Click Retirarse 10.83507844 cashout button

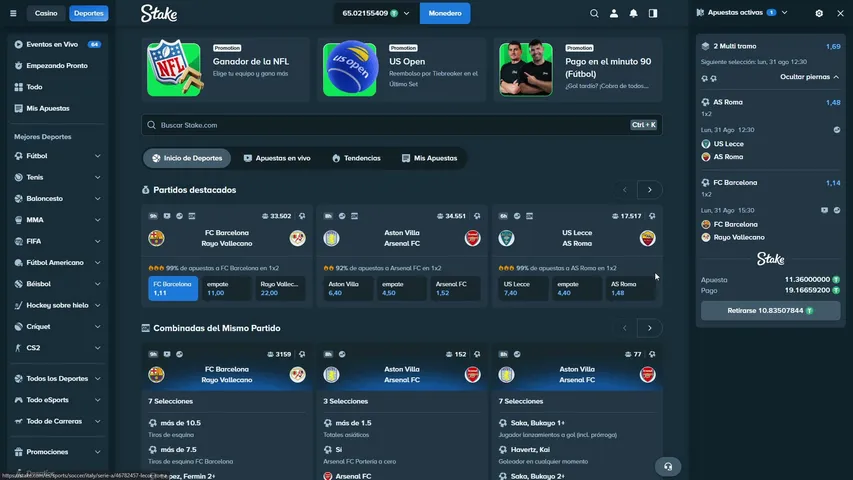coord(770,311)
